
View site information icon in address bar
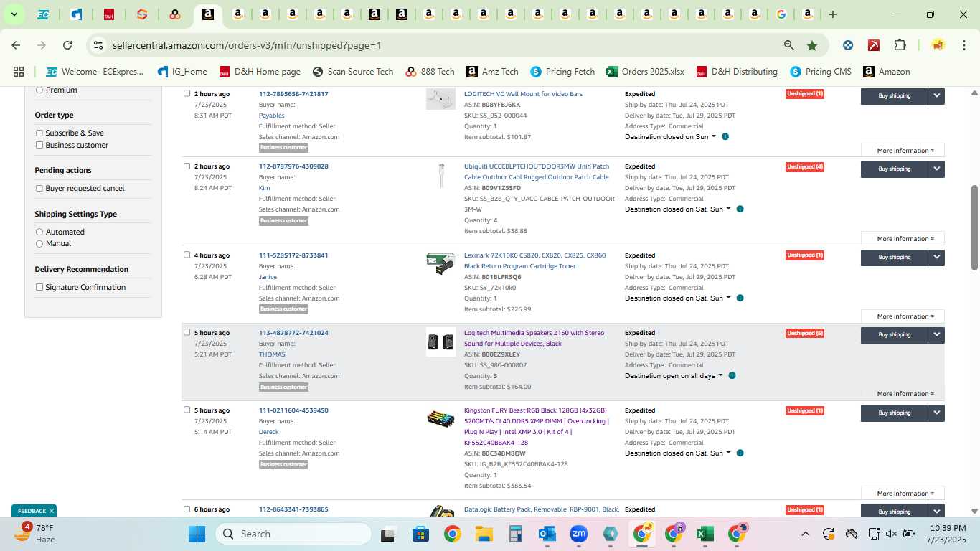tap(98, 45)
